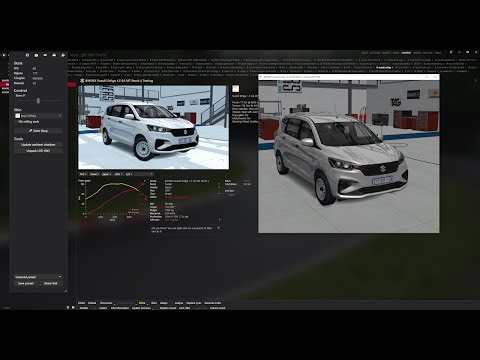
Task: Click the Disable button in the bottom toolbar
Action: click(84, 308)
